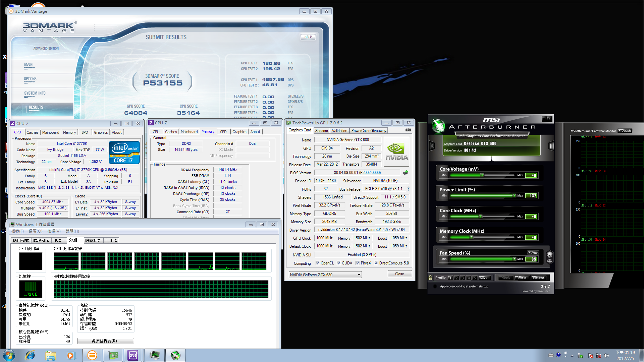Click the Fan Speed value field 85

531,259
